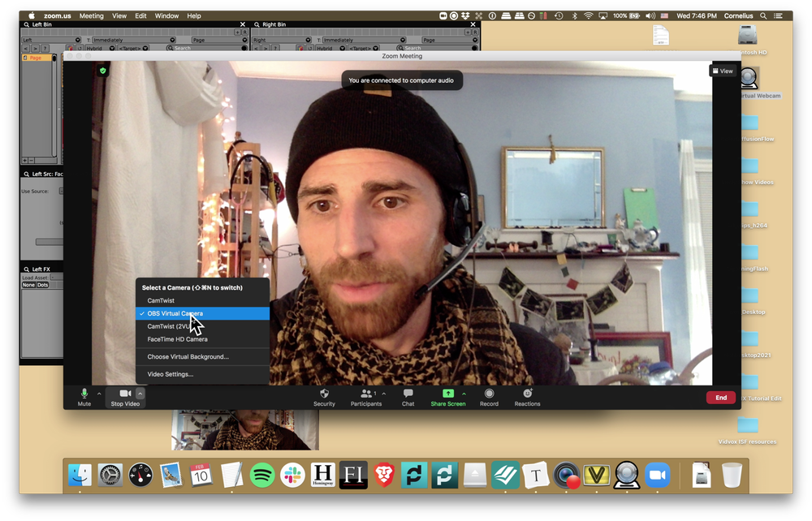Open the Page dropdown in Right Bin
The width and height of the screenshot is (812, 521).
(x=449, y=40)
